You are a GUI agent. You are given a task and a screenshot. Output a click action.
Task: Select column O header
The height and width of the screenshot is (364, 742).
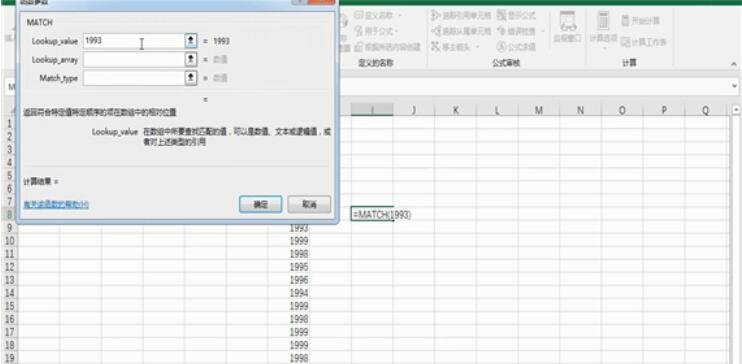pyautogui.click(x=622, y=110)
